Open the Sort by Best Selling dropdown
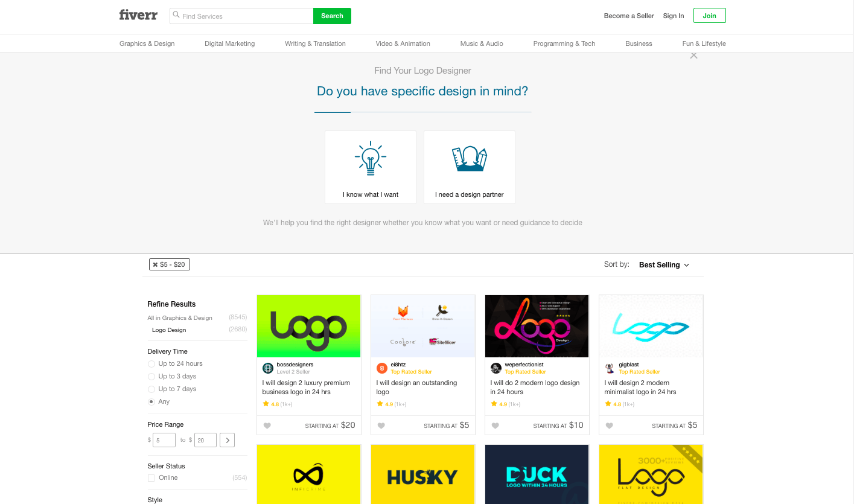 664,265
